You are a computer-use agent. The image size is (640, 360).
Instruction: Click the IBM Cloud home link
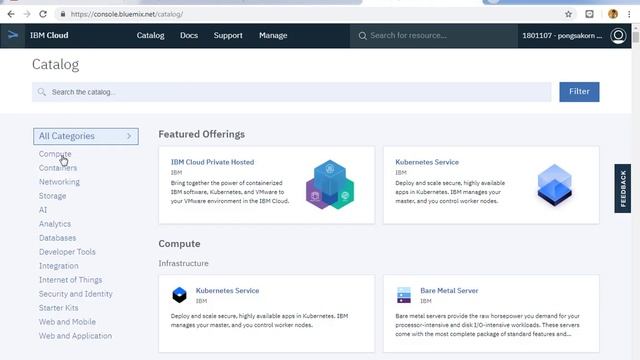click(x=49, y=36)
